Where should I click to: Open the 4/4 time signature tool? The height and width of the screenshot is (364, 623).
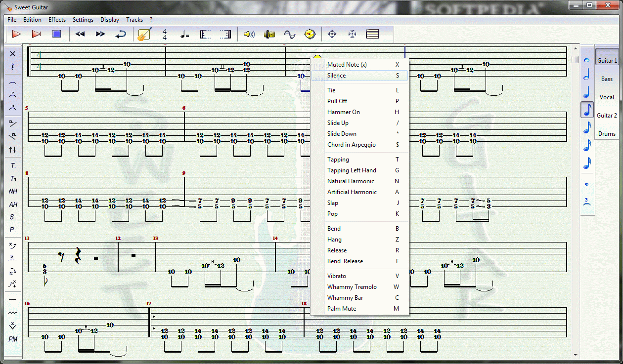click(x=165, y=34)
